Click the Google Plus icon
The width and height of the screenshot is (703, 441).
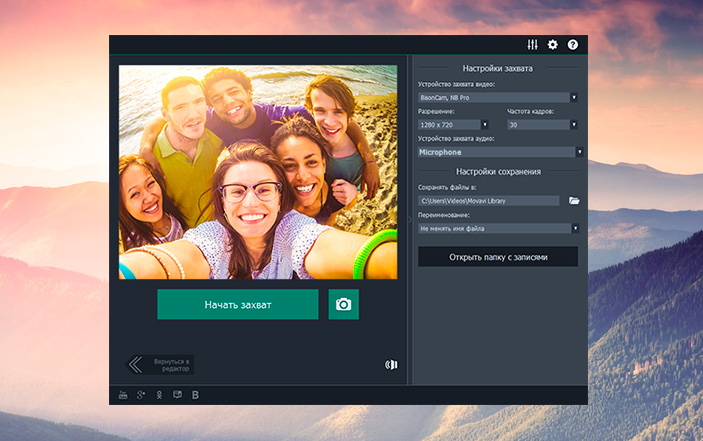(x=141, y=395)
